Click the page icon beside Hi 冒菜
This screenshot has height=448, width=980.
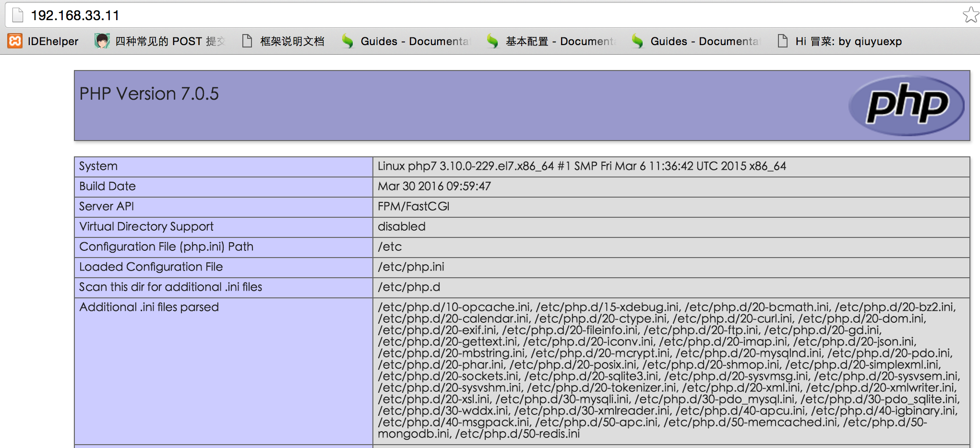pyautogui.click(x=783, y=41)
